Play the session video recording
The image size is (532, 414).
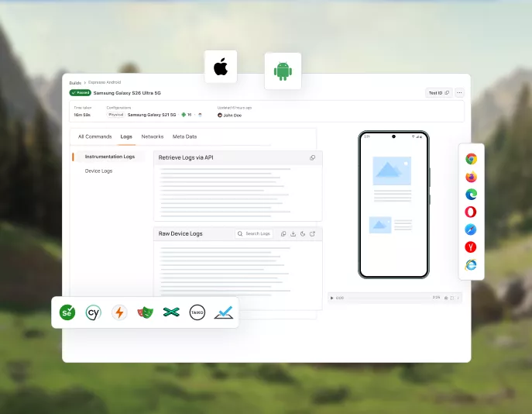[x=331, y=298]
